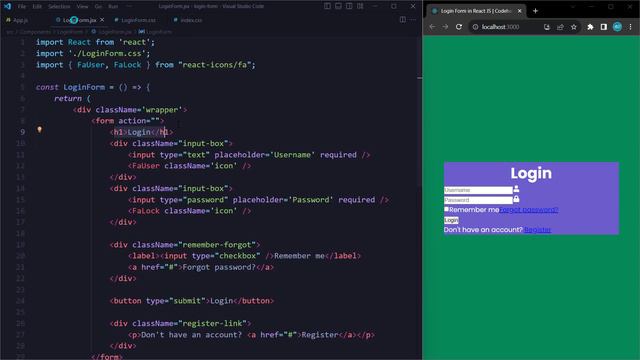The image size is (640, 360).
Task: Open the browser extensions puzzle icon
Action: tap(590, 27)
